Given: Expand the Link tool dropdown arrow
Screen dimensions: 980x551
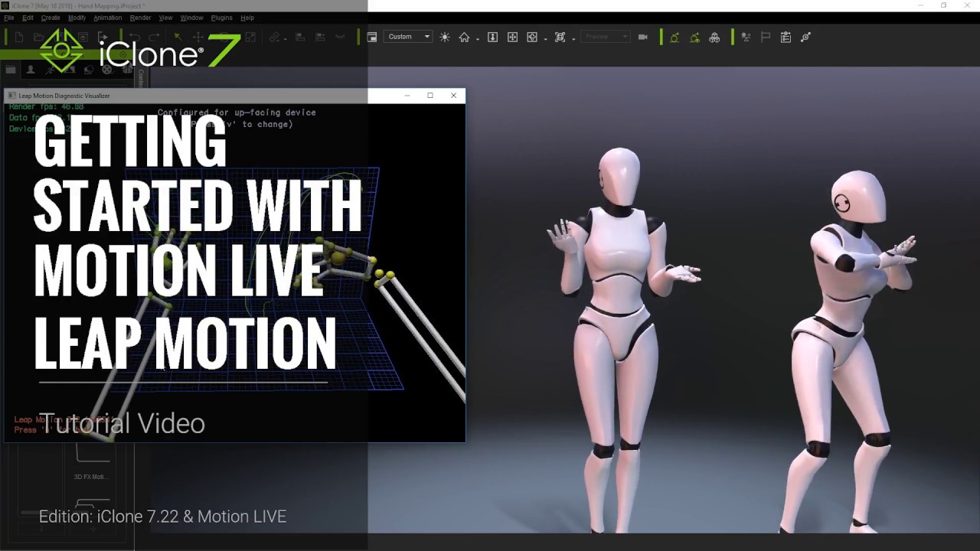Looking at the screenshot, I should coord(287,38).
